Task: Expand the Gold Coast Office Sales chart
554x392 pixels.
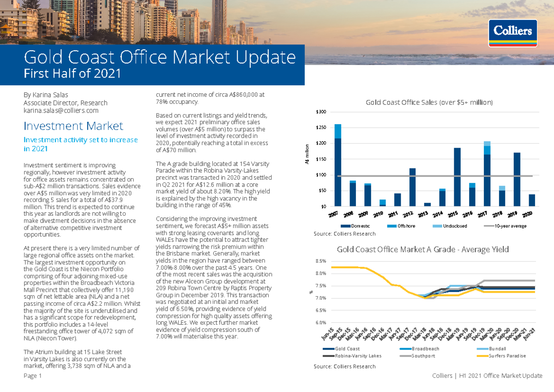Action: click(x=429, y=103)
